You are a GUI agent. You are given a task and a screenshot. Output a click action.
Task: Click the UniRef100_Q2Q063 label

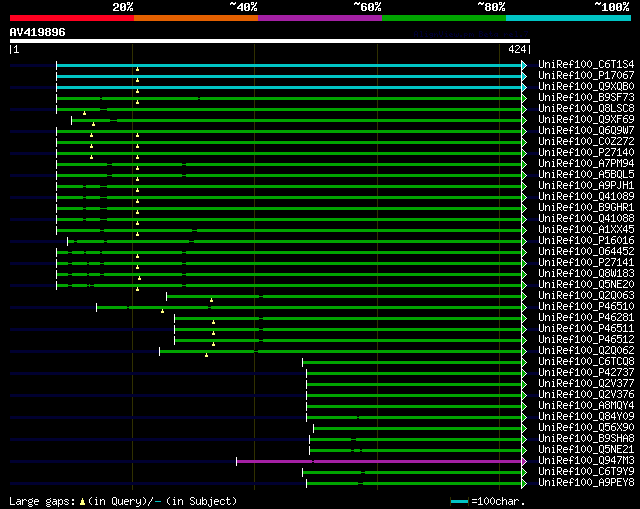click(586, 296)
